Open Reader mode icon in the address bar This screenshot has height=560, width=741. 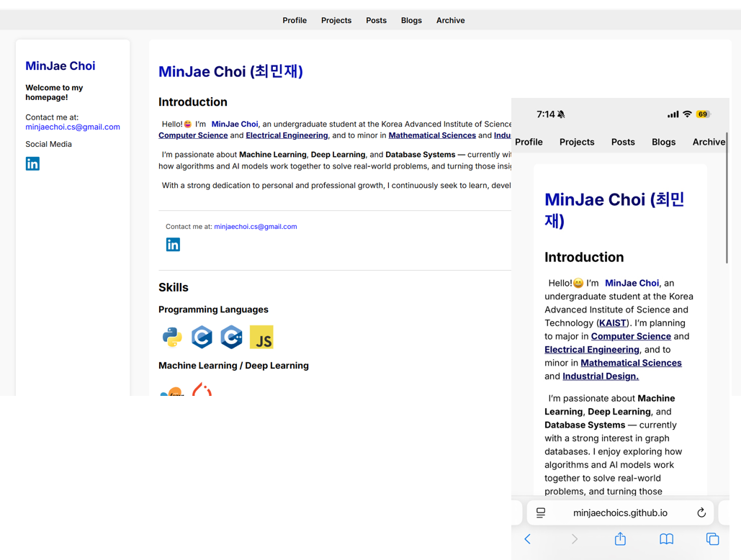point(541,512)
